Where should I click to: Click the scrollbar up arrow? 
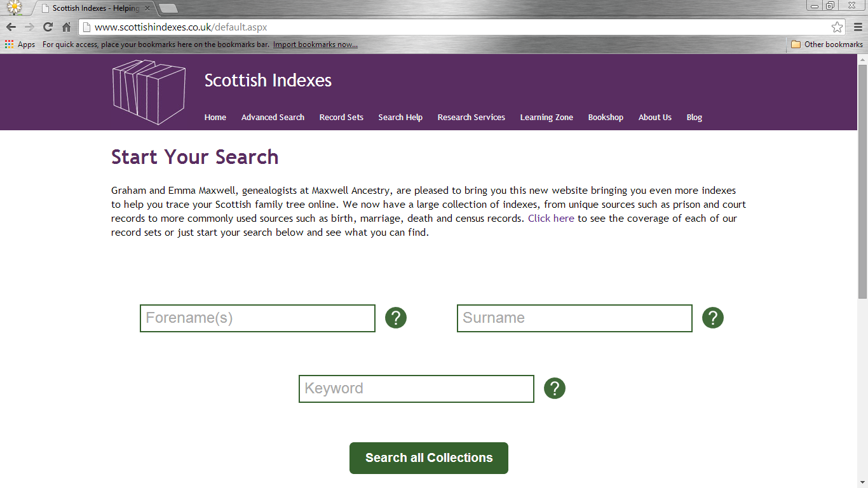(x=862, y=59)
